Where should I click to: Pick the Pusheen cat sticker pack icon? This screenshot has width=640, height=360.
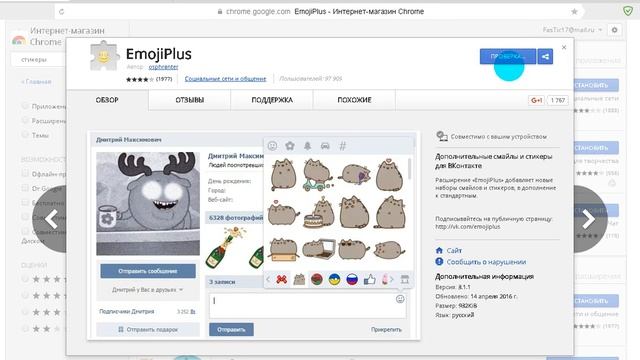(299, 280)
